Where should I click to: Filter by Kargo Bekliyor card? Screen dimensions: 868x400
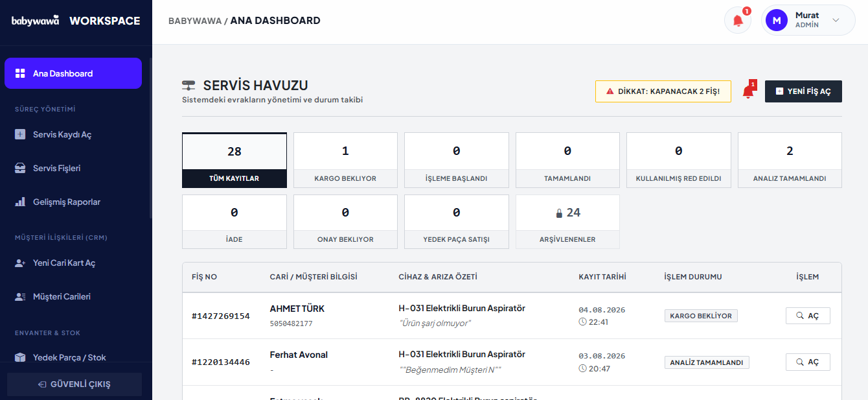[345, 160]
